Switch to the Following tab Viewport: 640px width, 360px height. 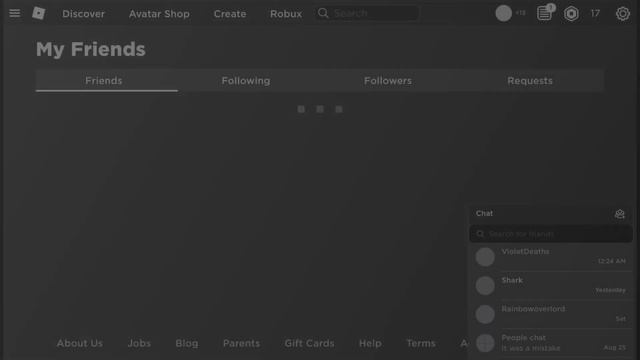(x=246, y=81)
